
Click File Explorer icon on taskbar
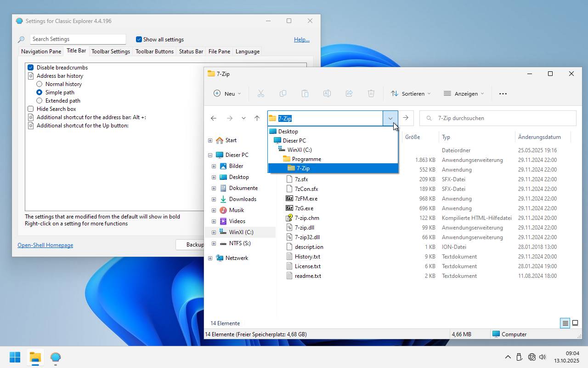tap(35, 357)
